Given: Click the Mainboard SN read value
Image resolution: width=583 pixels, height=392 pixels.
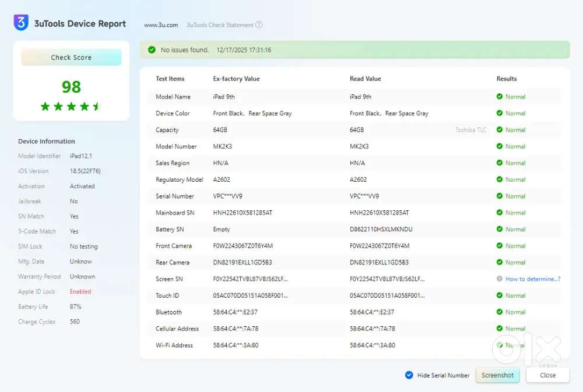Looking at the screenshot, I should (379, 213).
